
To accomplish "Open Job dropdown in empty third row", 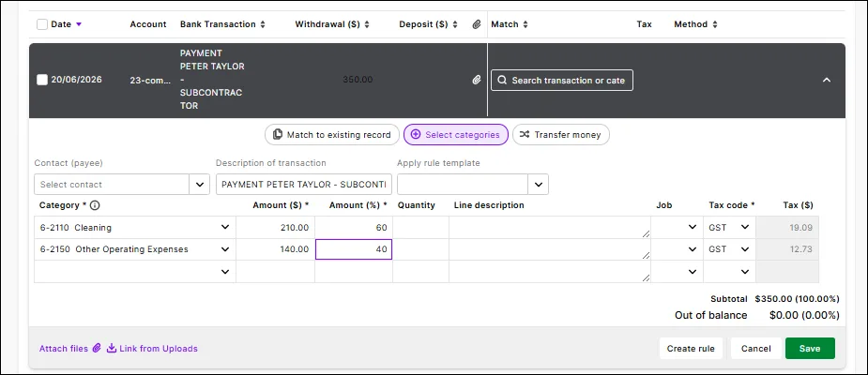I will pos(692,272).
